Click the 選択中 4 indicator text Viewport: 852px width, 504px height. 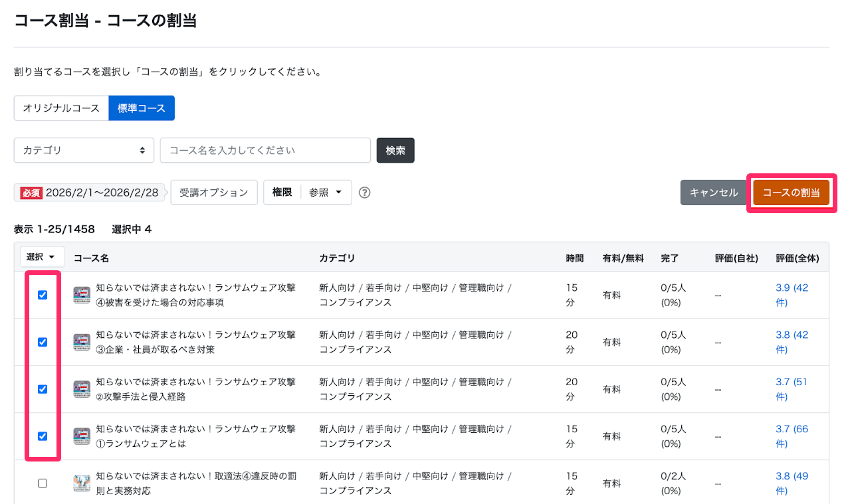(x=132, y=229)
